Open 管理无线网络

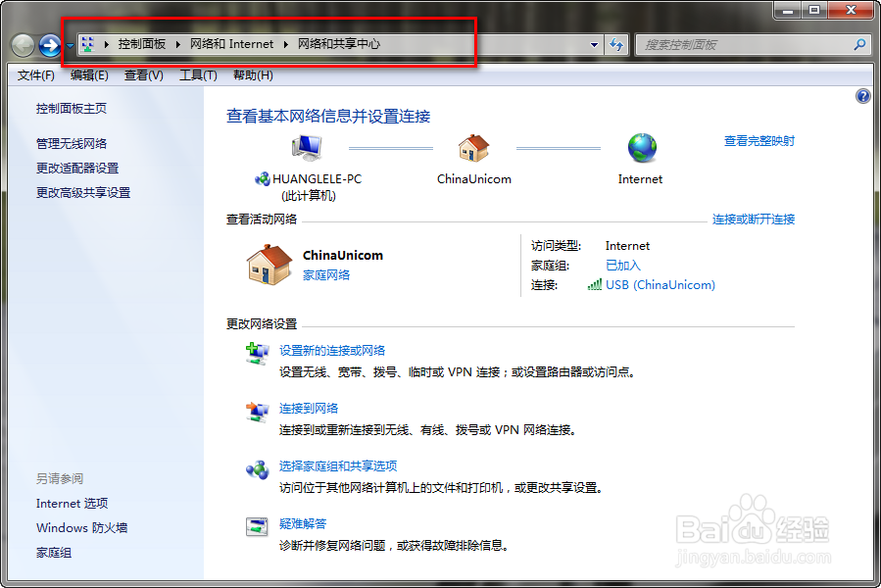pyautogui.click(x=72, y=144)
